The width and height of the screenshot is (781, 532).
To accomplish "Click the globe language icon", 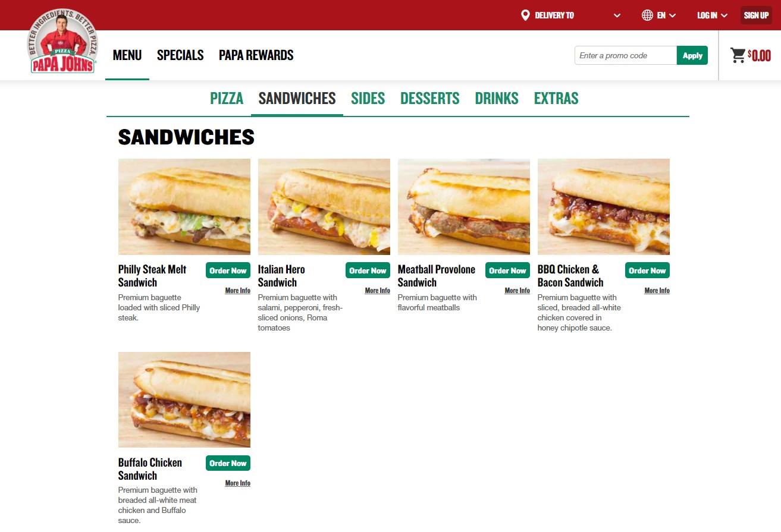I will click(x=647, y=15).
